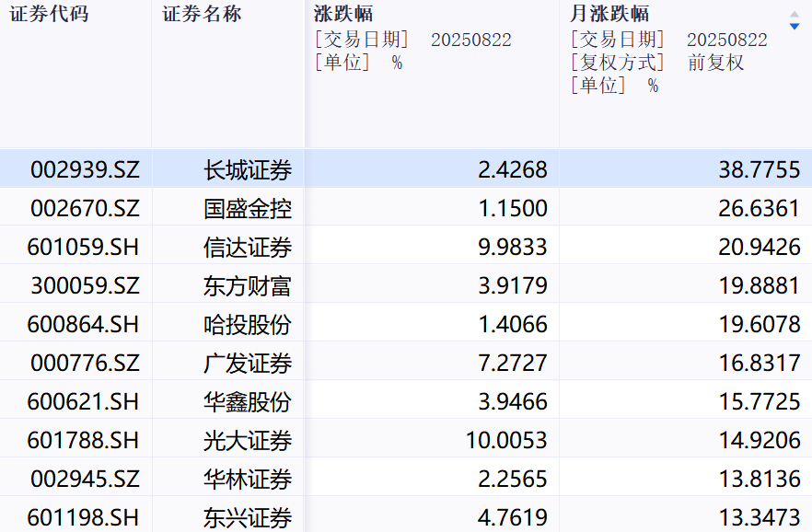
Task: Select stock code 002945.SZ
Action: tap(85, 480)
